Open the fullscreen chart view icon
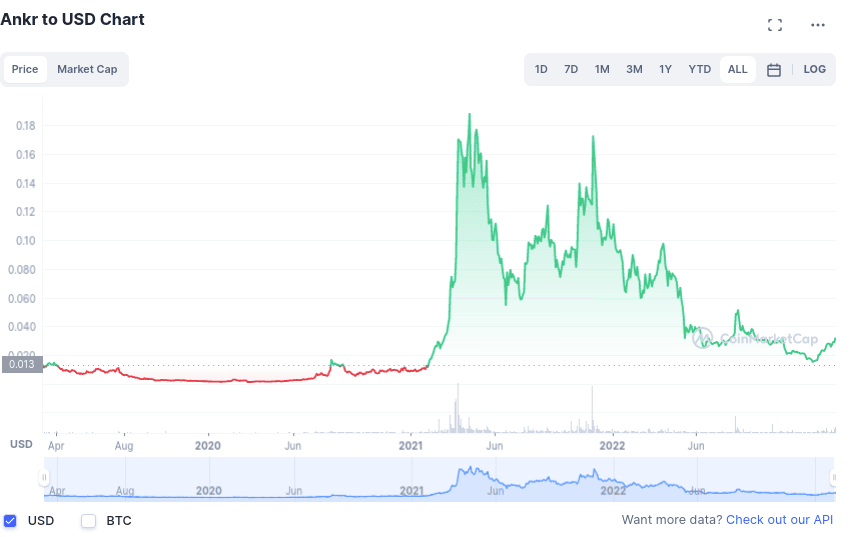The width and height of the screenshot is (856, 537). click(x=774, y=25)
